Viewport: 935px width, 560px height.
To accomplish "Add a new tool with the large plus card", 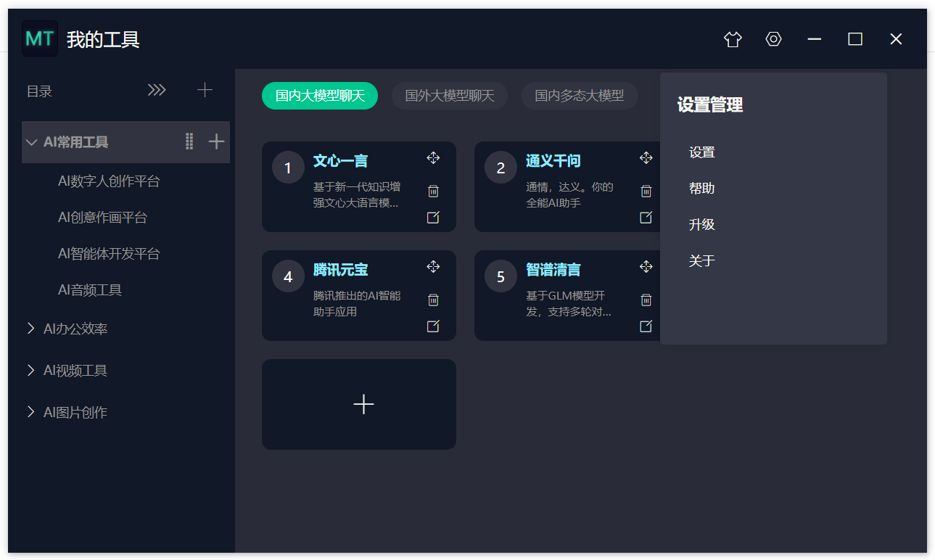I will (x=359, y=404).
